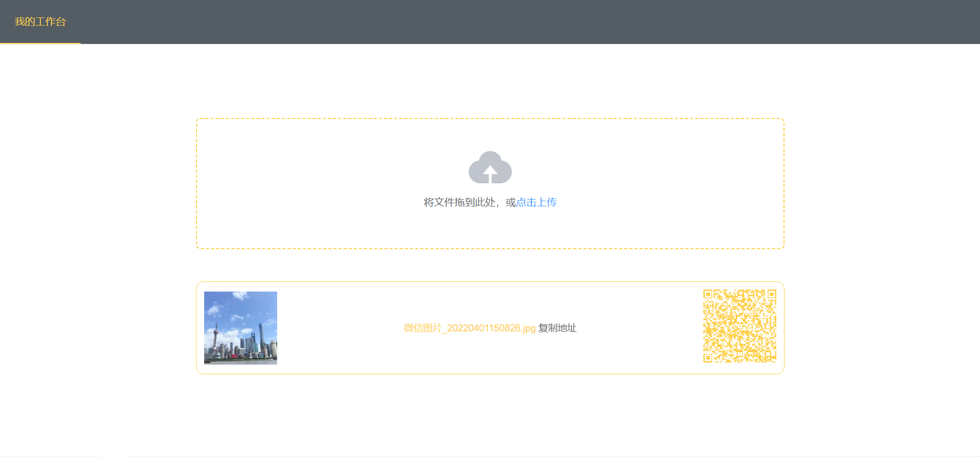Image resolution: width=980 pixels, height=457 pixels.
Task: Click the 将文件拖到此处 text in upload zone
Action: [459, 202]
